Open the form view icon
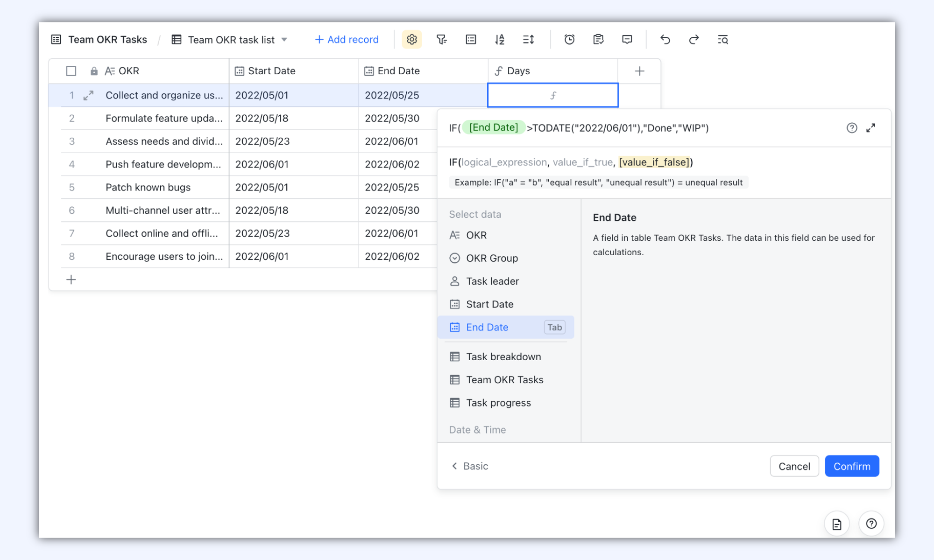 pyautogui.click(x=598, y=40)
